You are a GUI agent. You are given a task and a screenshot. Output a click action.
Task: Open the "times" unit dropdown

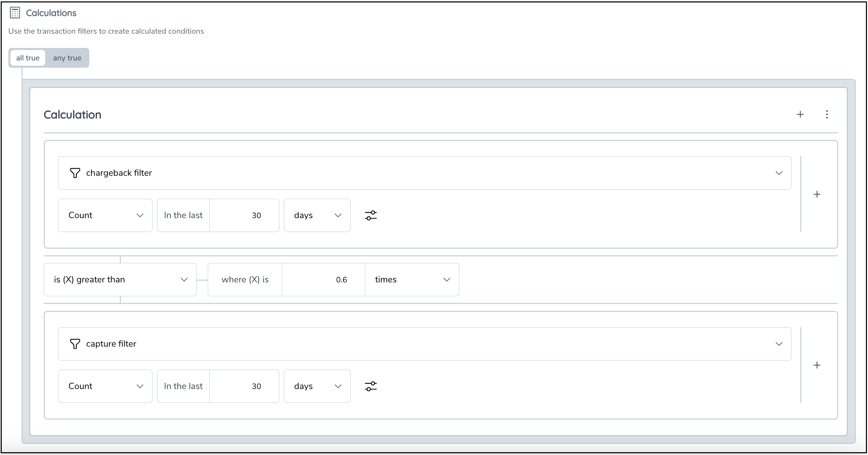pos(412,280)
